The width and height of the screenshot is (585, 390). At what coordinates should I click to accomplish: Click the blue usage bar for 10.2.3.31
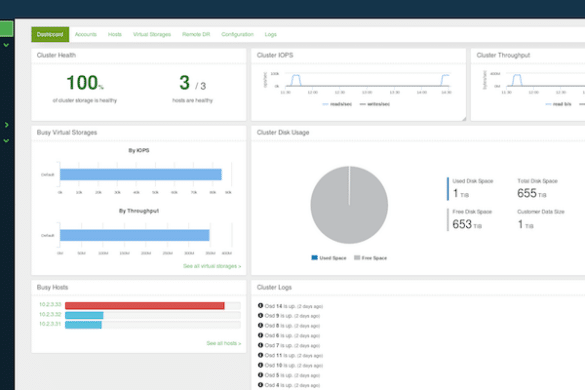[x=83, y=325]
